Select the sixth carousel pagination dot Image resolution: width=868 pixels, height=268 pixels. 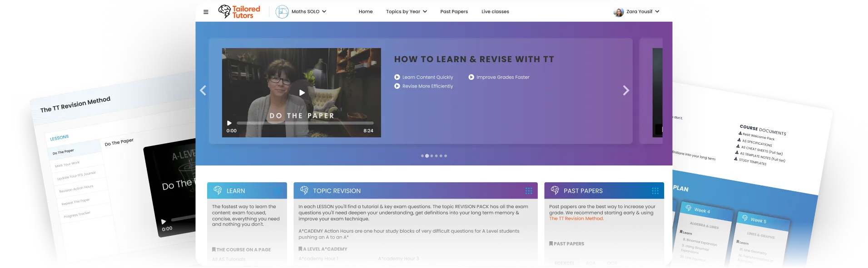pyautogui.click(x=446, y=156)
